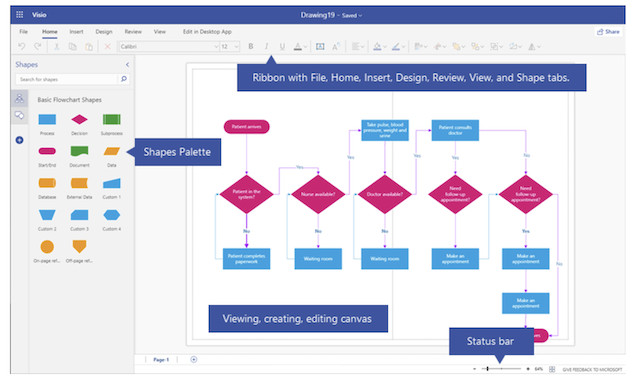635x382 pixels.
Task: Switch to the Review tab
Action: click(x=133, y=32)
